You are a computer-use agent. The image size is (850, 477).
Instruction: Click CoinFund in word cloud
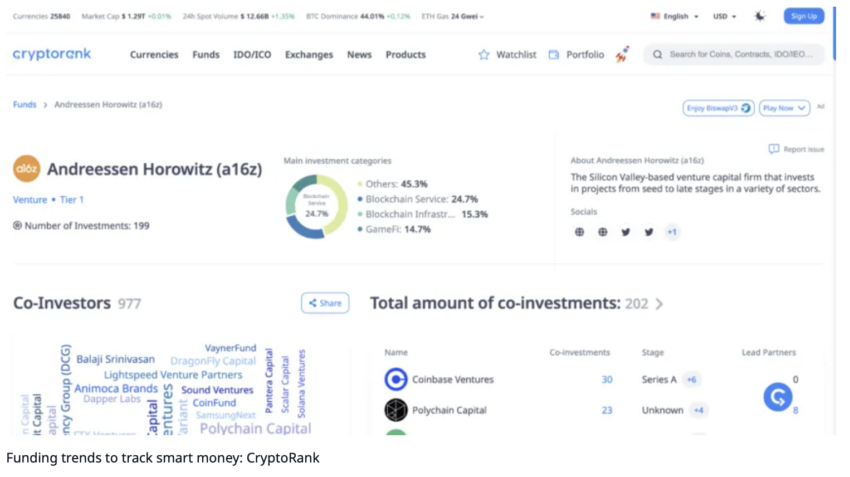point(214,403)
